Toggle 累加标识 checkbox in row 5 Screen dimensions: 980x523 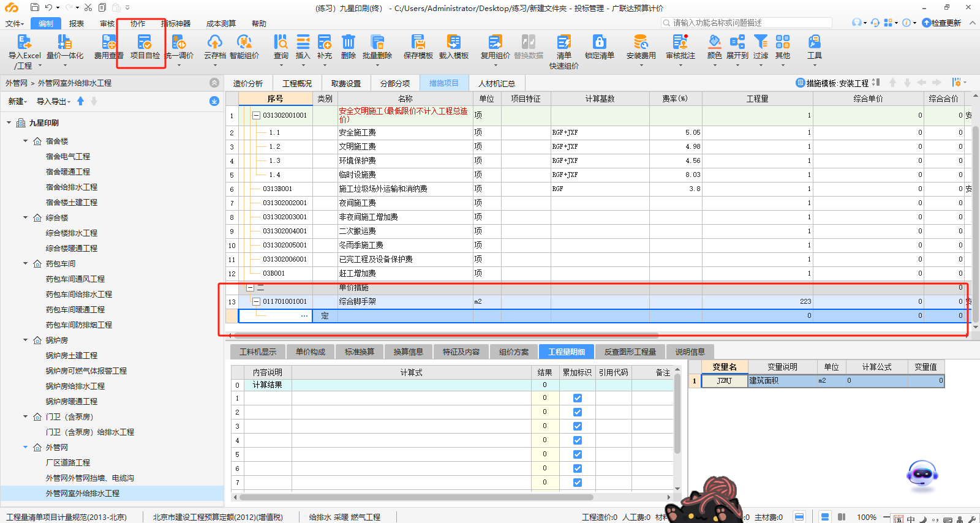(x=577, y=454)
